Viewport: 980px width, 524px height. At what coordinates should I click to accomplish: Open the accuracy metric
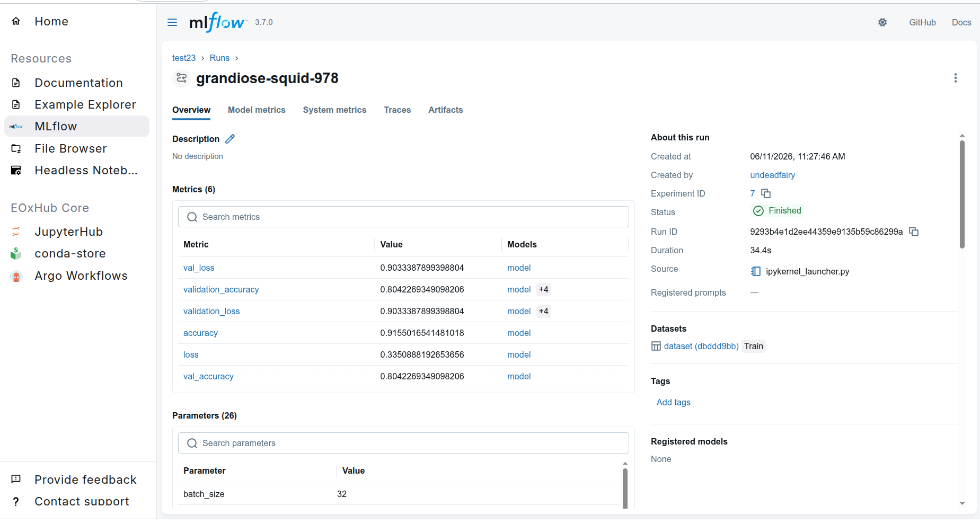(200, 333)
